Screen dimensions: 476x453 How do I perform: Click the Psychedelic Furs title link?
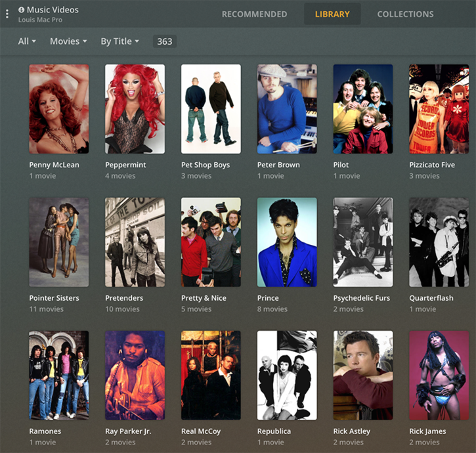point(362,299)
